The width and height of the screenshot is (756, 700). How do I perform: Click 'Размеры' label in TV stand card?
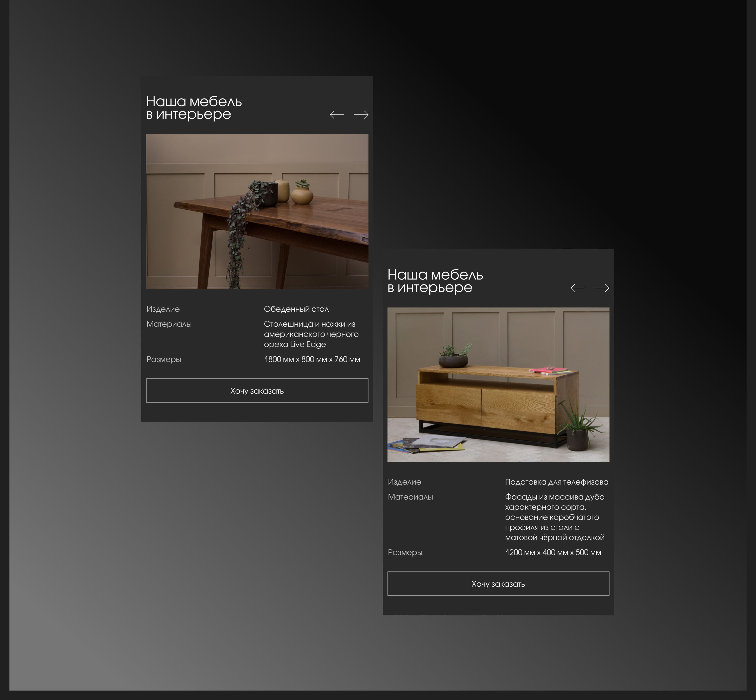405,552
